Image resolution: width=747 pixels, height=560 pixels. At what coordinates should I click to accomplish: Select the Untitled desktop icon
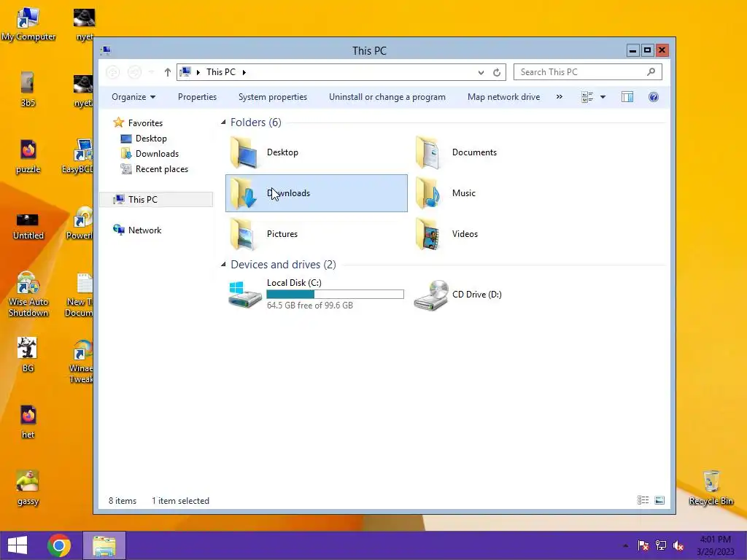pos(28,225)
